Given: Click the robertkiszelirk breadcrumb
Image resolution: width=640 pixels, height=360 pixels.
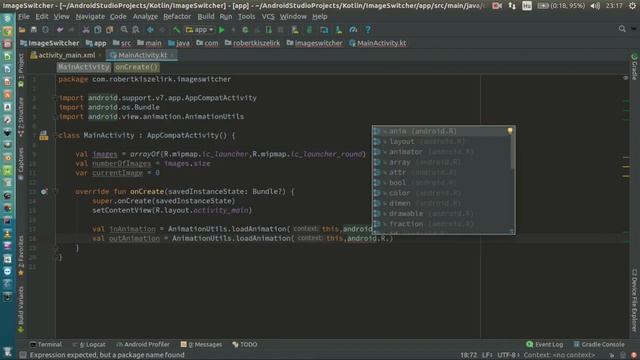Looking at the screenshot, I should (253, 43).
